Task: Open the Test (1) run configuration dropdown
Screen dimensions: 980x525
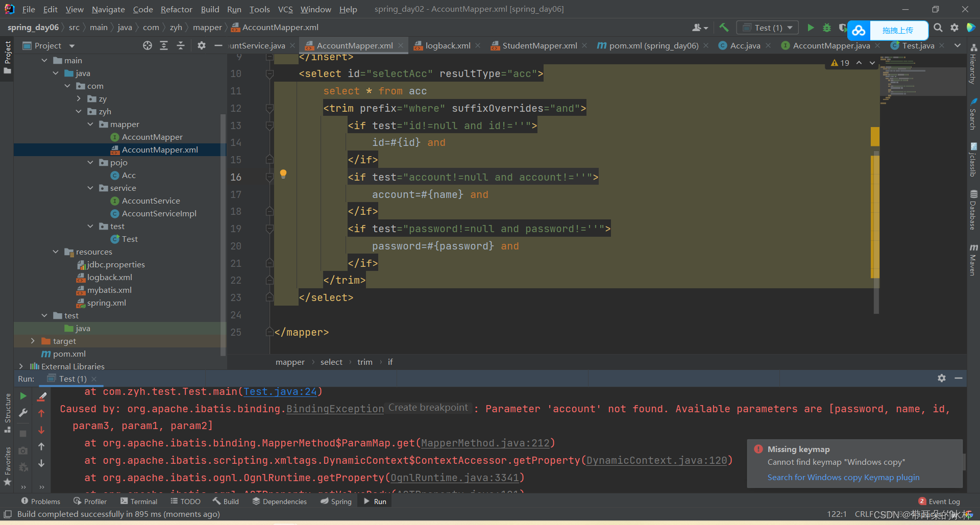Action: tap(790, 28)
